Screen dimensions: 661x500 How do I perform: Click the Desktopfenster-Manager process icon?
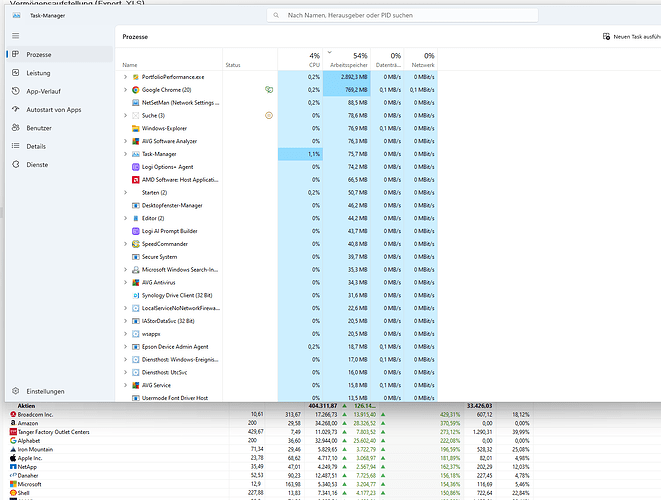coord(136,206)
